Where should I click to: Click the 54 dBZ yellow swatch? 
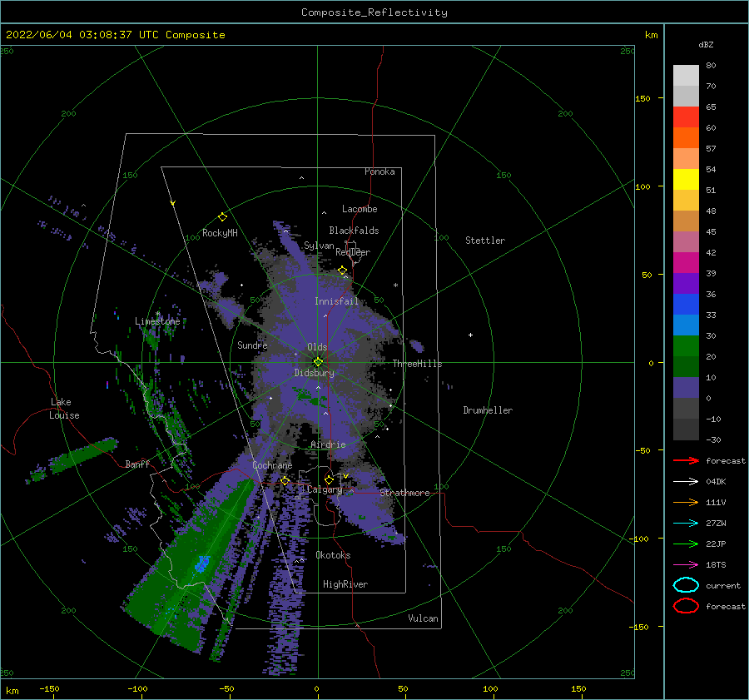[686, 180]
